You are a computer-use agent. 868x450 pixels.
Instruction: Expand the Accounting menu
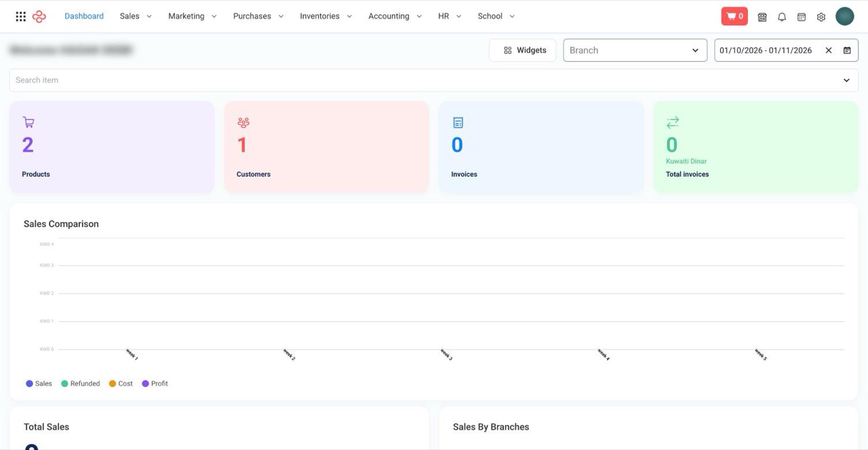(x=395, y=16)
